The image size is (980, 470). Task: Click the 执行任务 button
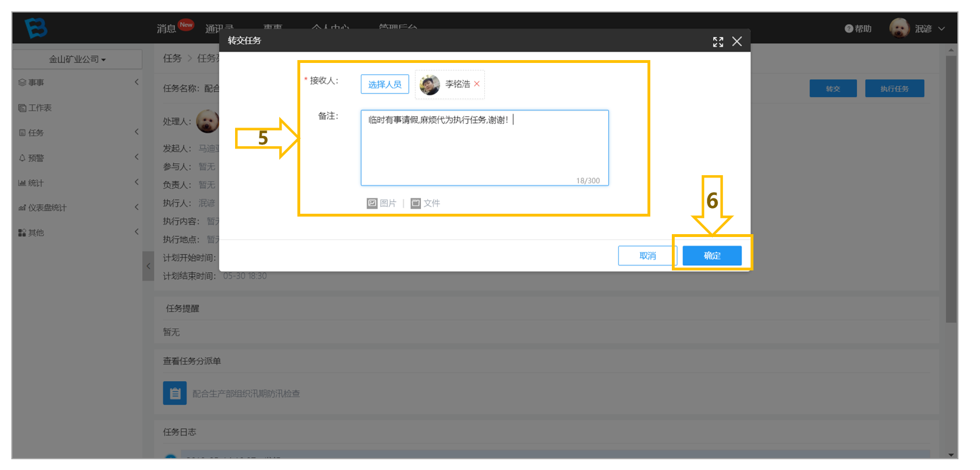click(x=894, y=88)
